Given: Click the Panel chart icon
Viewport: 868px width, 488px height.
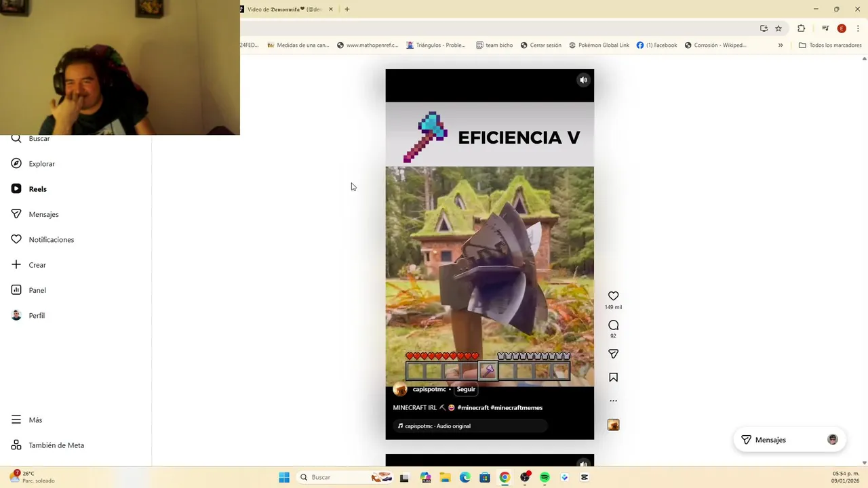Looking at the screenshot, I should (16, 290).
